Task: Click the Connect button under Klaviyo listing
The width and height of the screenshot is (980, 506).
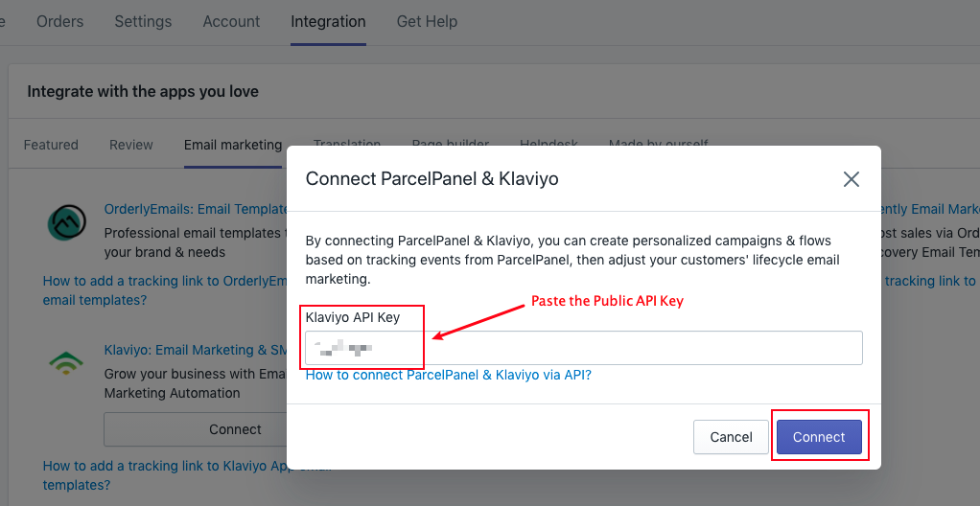Action: [x=196, y=429]
